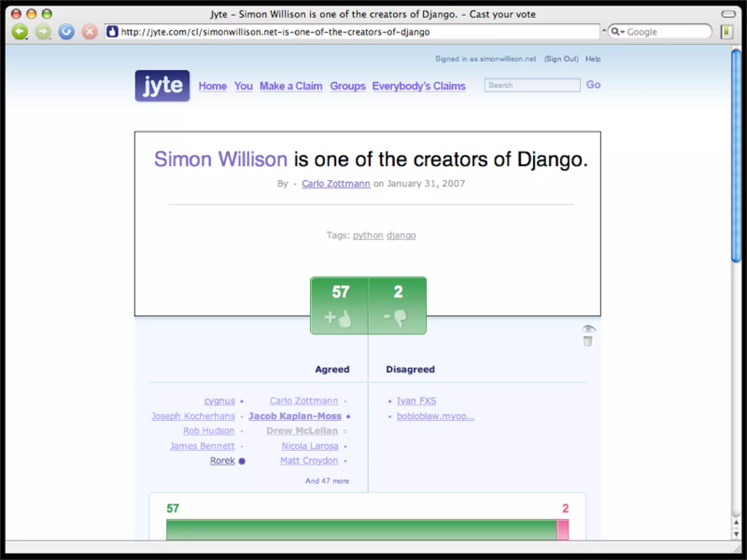The width and height of the screenshot is (747, 560).
Task: Go to the You page
Action: click(x=243, y=86)
